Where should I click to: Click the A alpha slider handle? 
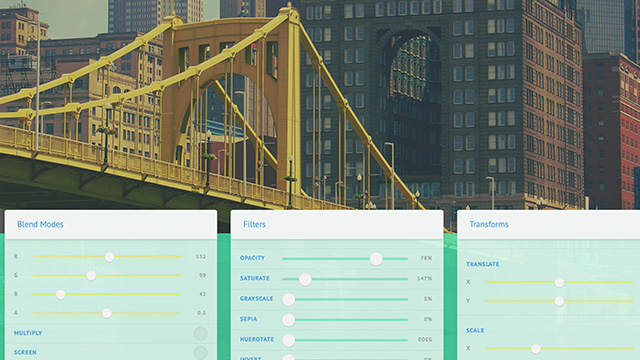(x=107, y=313)
